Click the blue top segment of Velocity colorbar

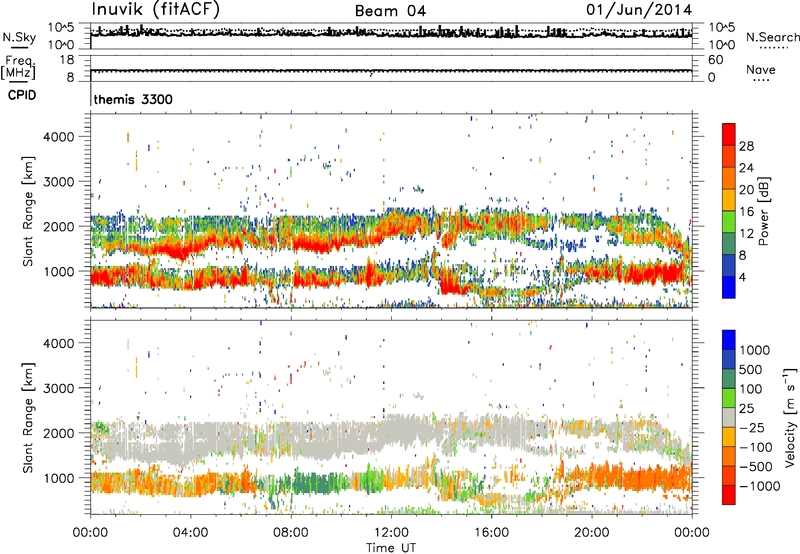729,340
